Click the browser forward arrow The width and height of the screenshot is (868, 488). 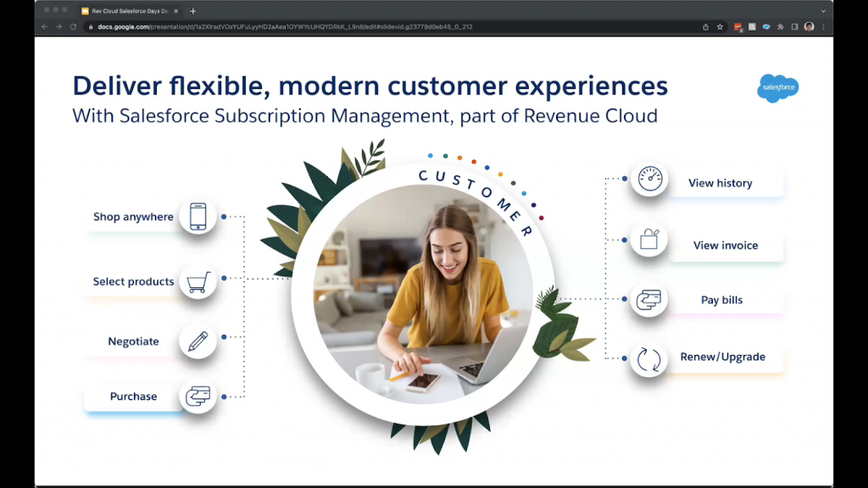pos(58,26)
